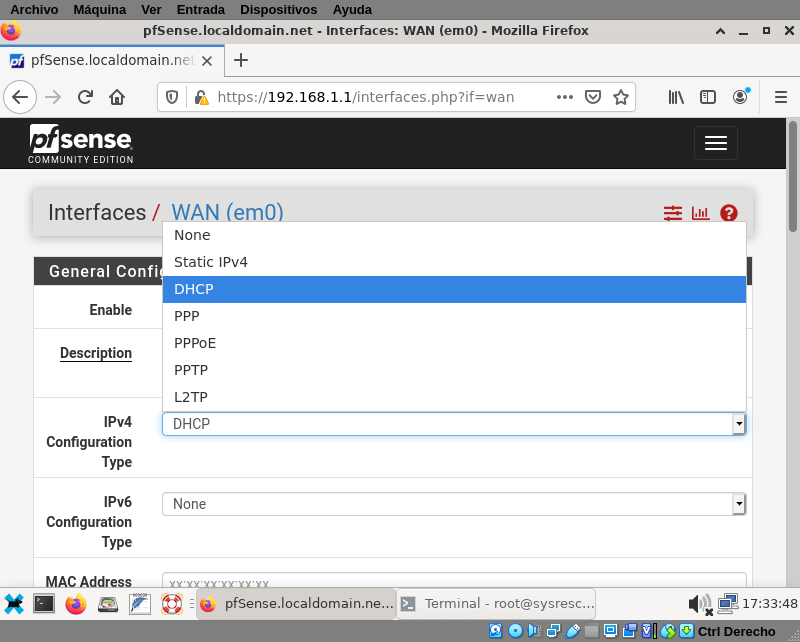
Task: Switch to Terminal taskbar window
Action: [x=496, y=604]
